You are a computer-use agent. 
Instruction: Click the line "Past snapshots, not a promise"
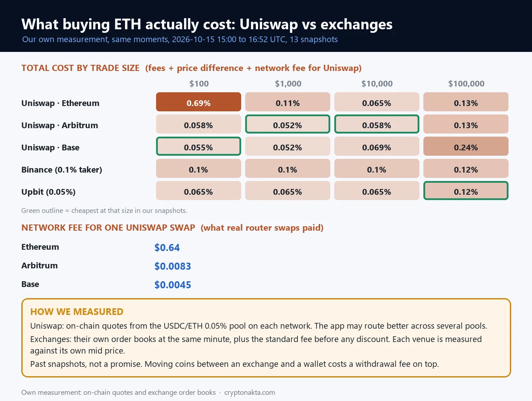(x=235, y=364)
